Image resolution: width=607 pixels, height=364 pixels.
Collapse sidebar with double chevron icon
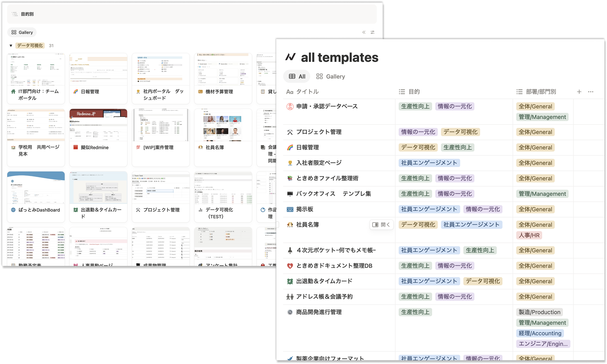[x=364, y=32]
